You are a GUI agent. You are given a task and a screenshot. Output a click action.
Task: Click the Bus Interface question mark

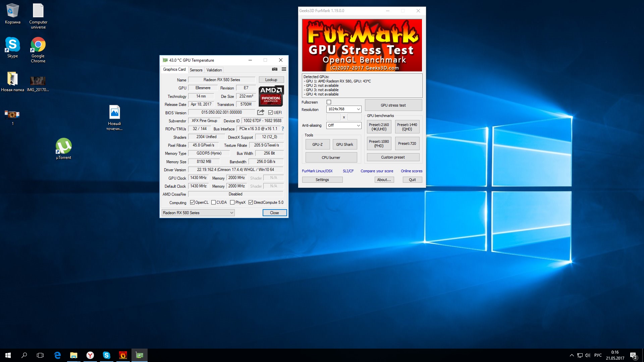pyautogui.click(x=283, y=129)
